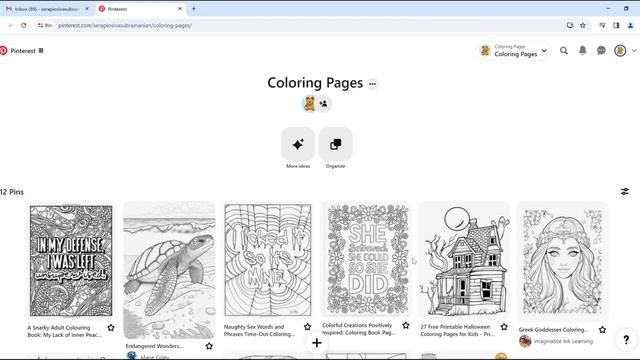Open the 'I licked it' spiderweb pin
The height and width of the screenshot is (360, 640).
click(268, 260)
